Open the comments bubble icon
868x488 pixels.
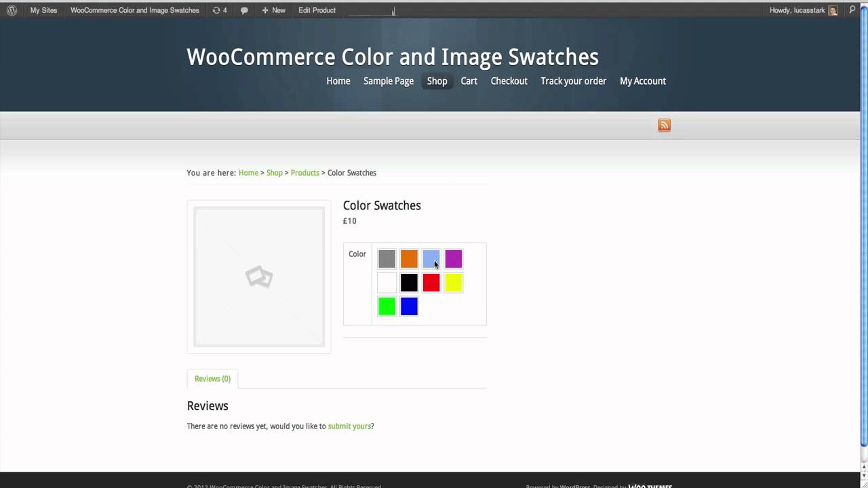coord(244,10)
